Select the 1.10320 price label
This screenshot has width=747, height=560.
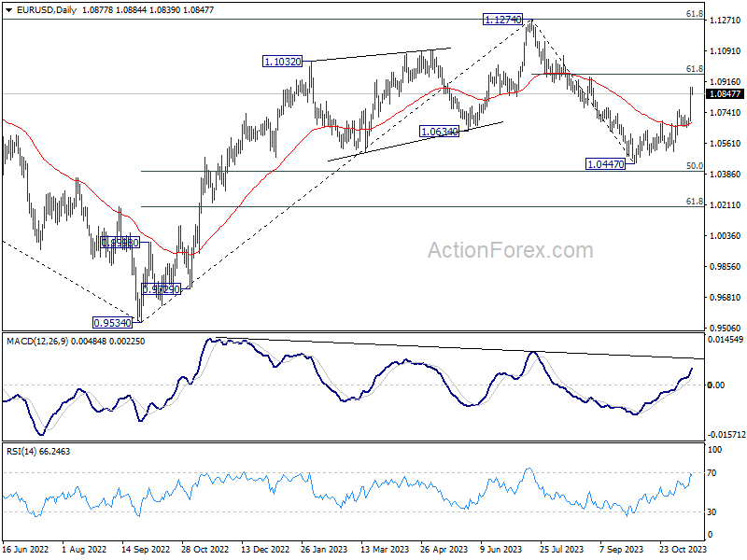click(283, 62)
